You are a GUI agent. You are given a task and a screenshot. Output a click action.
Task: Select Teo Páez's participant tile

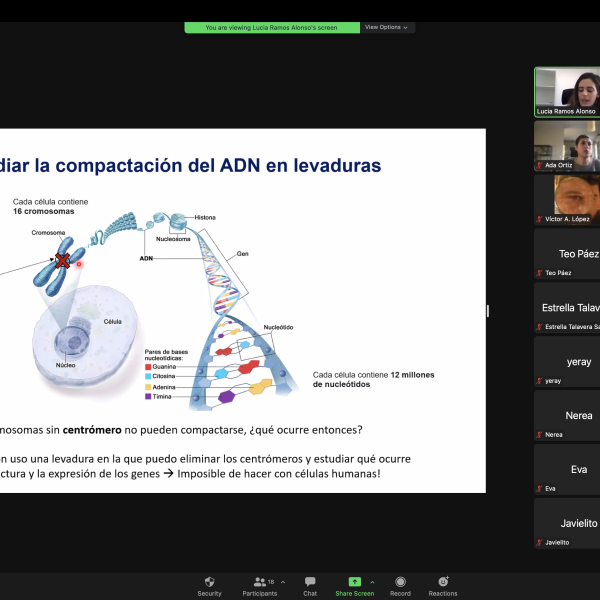567,253
